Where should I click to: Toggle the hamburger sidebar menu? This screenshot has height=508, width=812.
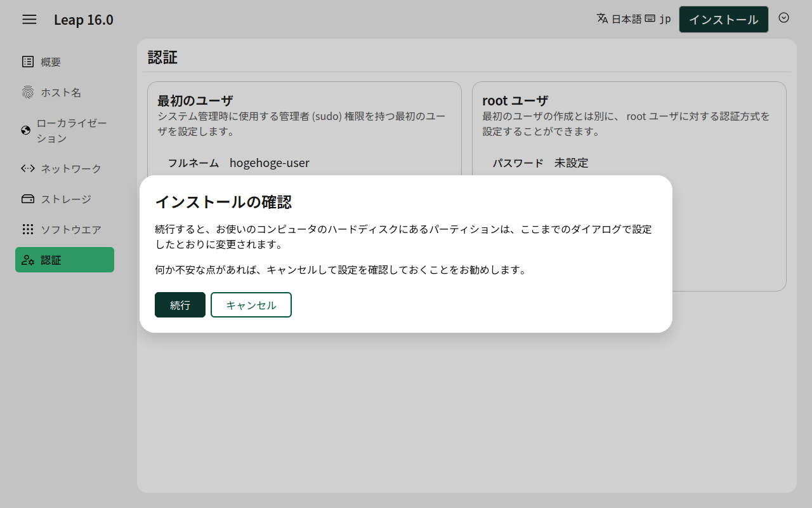pyautogui.click(x=29, y=19)
